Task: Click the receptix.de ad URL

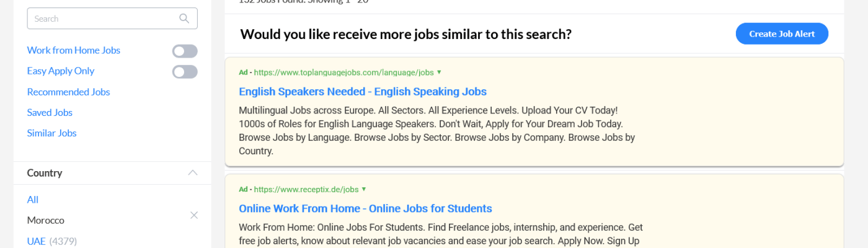Action: (x=306, y=189)
